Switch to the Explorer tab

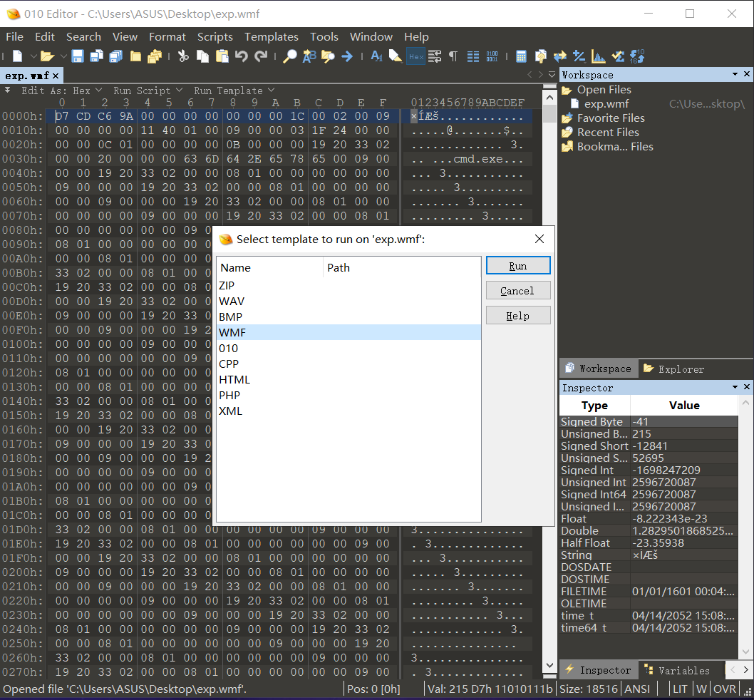[674, 369]
